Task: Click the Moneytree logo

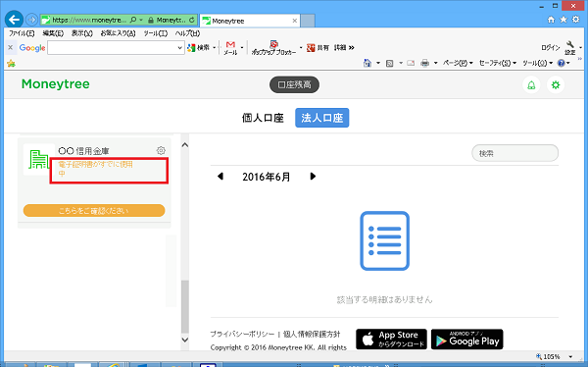Action: (x=56, y=84)
